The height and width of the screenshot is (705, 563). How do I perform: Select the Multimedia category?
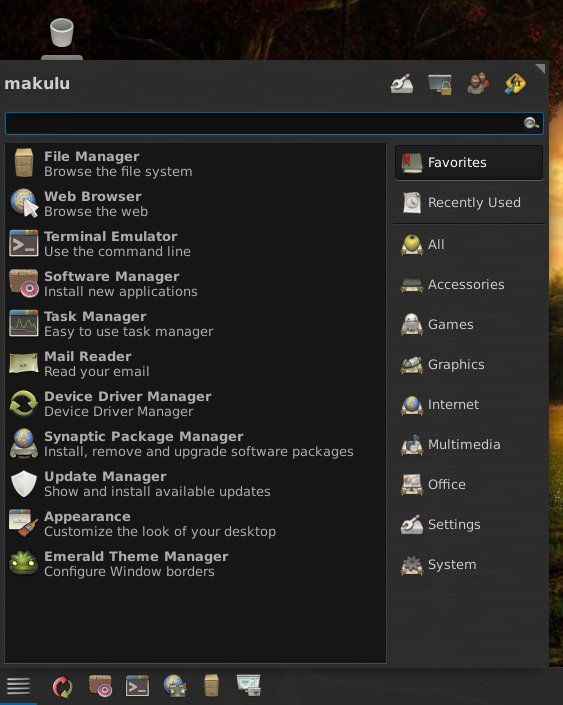point(469,445)
